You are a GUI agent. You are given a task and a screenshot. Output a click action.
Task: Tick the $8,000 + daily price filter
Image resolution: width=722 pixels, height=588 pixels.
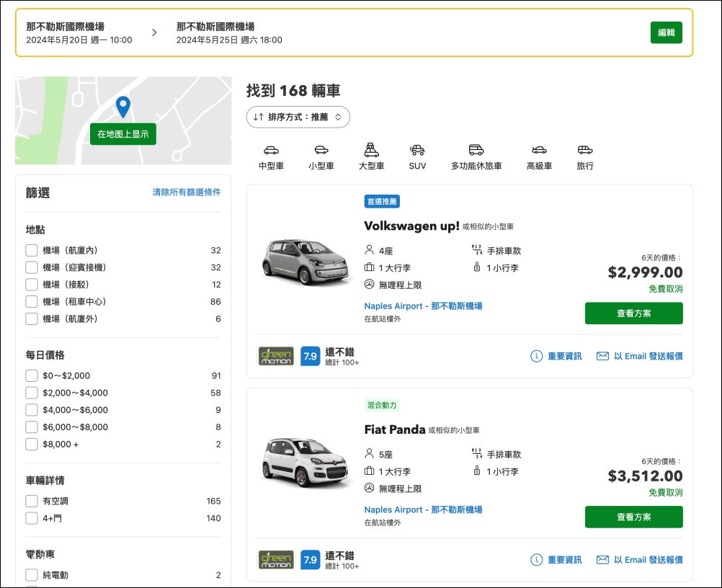[x=31, y=444]
